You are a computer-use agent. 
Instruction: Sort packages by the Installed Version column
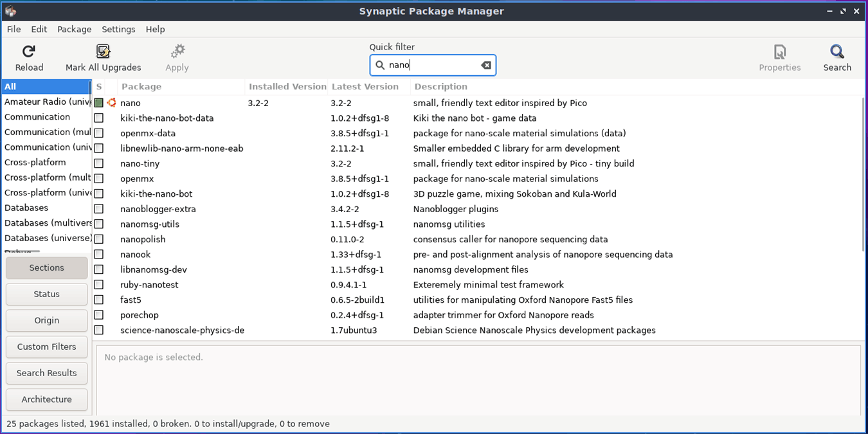tap(287, 86)
